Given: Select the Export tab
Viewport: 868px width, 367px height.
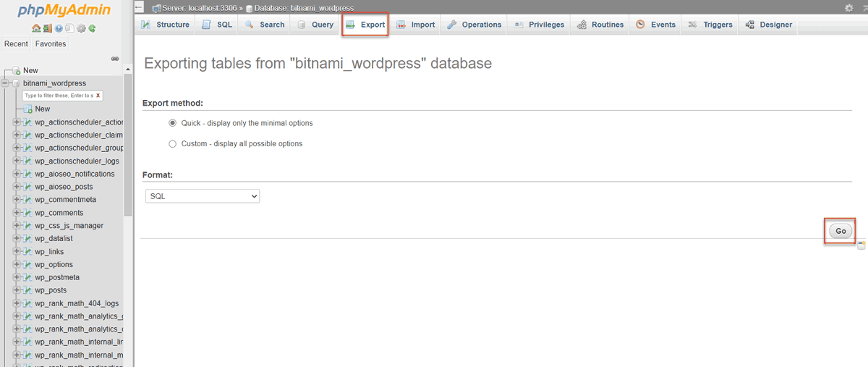Looking at the screenshot, I should (365, 25).
